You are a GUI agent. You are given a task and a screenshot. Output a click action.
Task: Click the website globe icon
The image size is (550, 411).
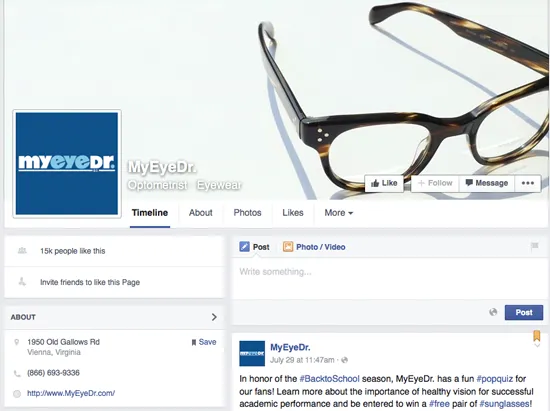[x=17, y=394]
